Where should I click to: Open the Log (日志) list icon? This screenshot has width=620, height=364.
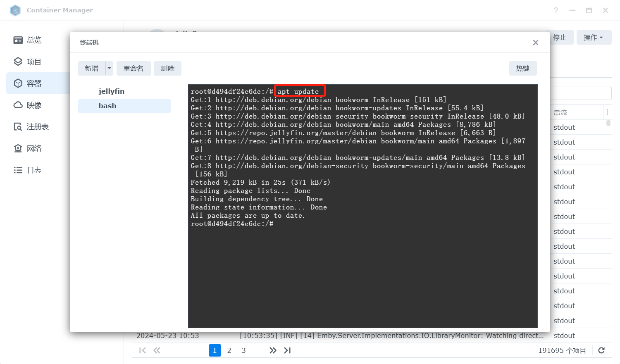coord(18,170)
